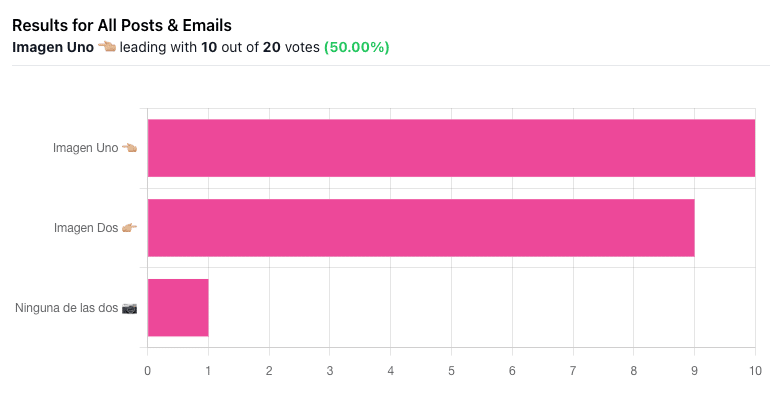The width and height of the screenshot is (783, 398).
Task: Select the Imagen Uno bar in chart
Action: point(451,148)
